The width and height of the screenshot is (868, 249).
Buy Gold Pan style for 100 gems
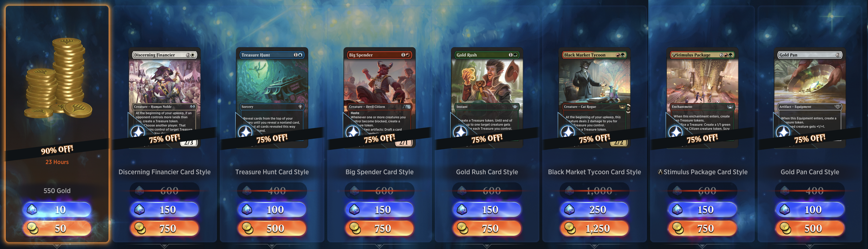pos(810,210)
